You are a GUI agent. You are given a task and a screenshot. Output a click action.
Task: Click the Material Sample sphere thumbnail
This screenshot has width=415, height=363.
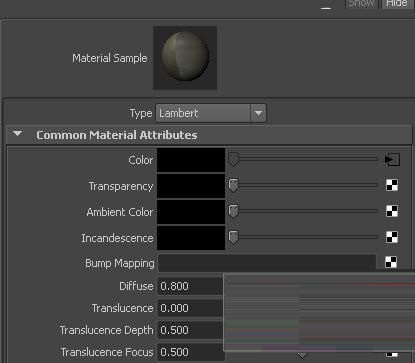[x=185, y=58]
